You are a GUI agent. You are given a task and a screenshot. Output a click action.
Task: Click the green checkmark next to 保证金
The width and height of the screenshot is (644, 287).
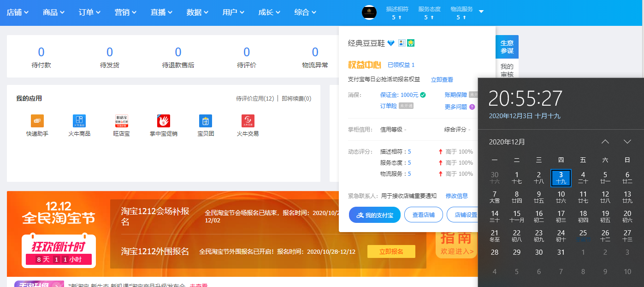click(x=423, y=95)
